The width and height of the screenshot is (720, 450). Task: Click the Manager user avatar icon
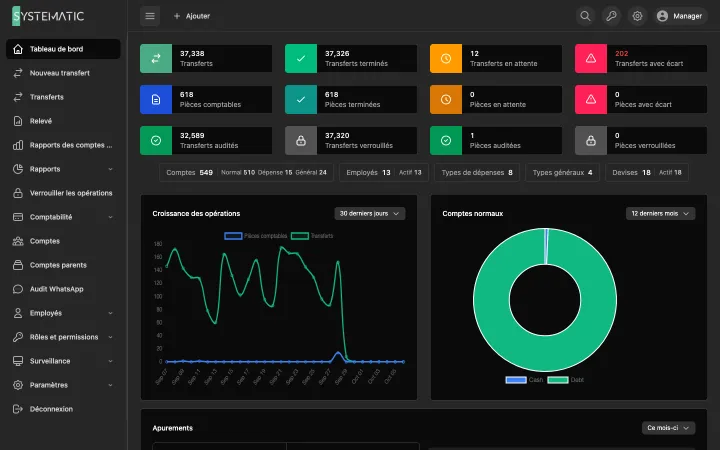[662, 16]
